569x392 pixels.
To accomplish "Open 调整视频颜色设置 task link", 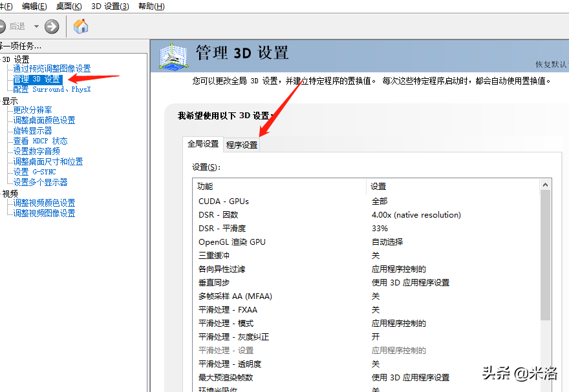I will tap(44, 203).
